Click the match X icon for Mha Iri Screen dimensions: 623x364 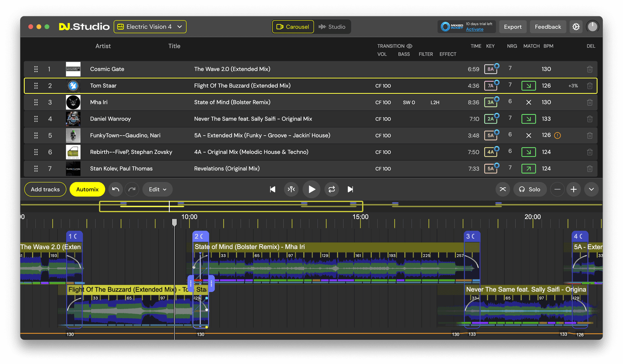pos(528,102)
